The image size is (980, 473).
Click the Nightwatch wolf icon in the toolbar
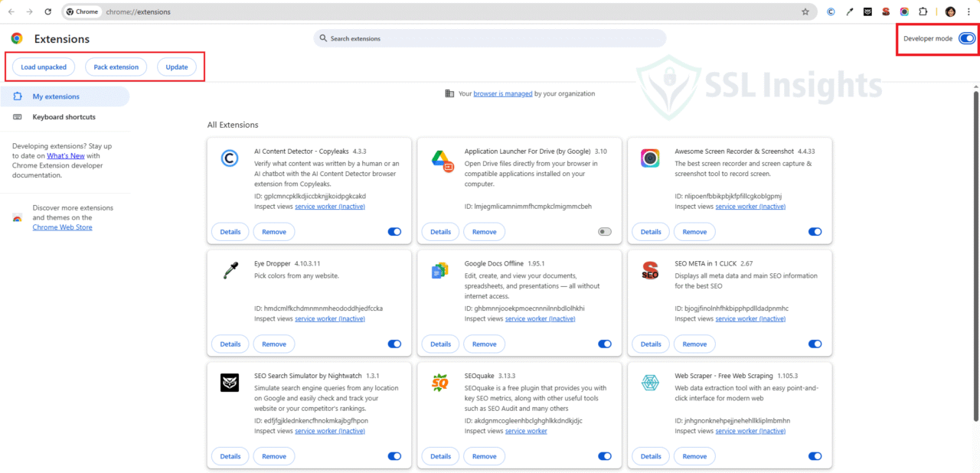[867, 11]
